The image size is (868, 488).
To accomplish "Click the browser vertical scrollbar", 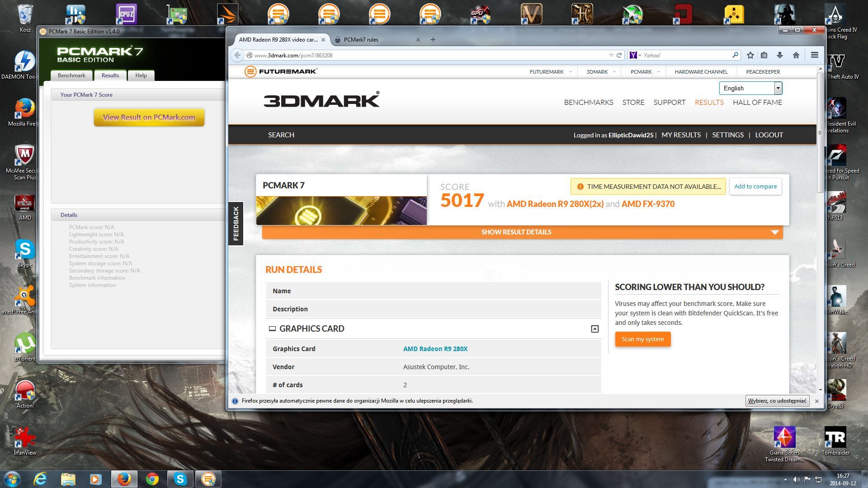I will (x=820, y=133).
